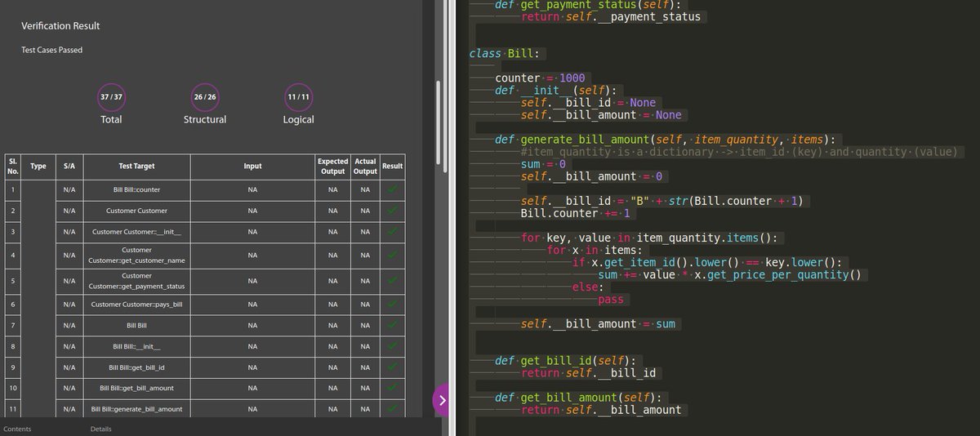Viewport: 980px width, 436px height.
Task: Click the green checkmark for Customer Customer row
Action: [x=393, y=211]
